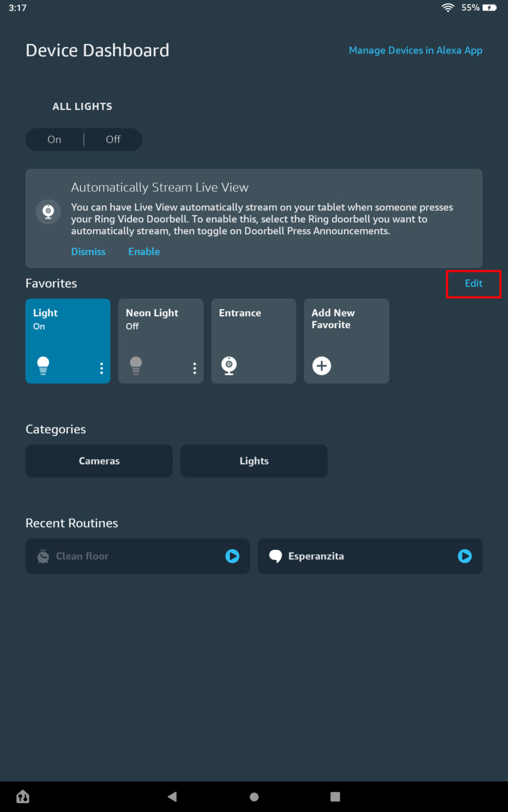Open the Lights category
The image size is (508, 812).
[253, 461]
